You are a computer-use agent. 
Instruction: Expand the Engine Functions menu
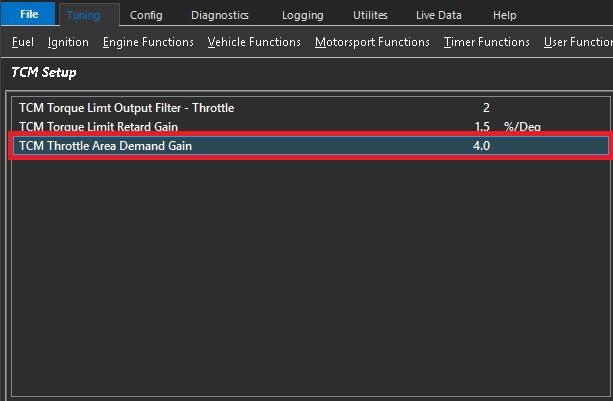click(x=148, y=42)
